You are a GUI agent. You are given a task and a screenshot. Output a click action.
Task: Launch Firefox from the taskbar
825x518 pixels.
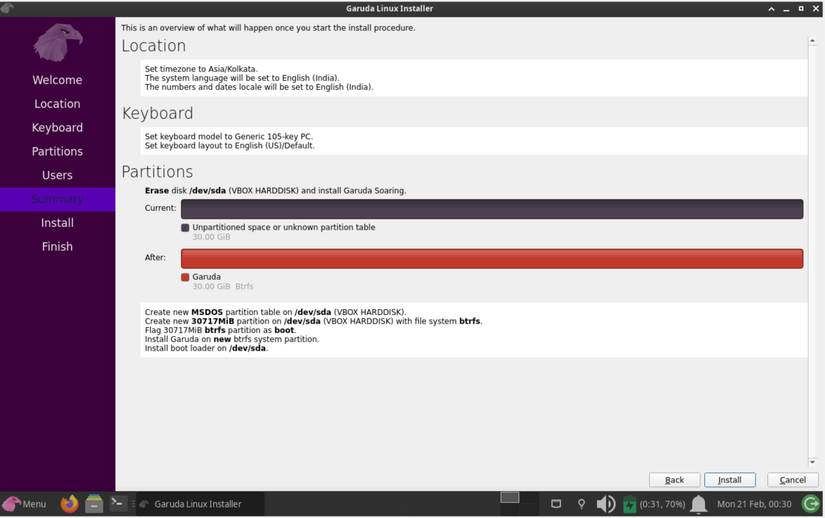coord(69,504)
